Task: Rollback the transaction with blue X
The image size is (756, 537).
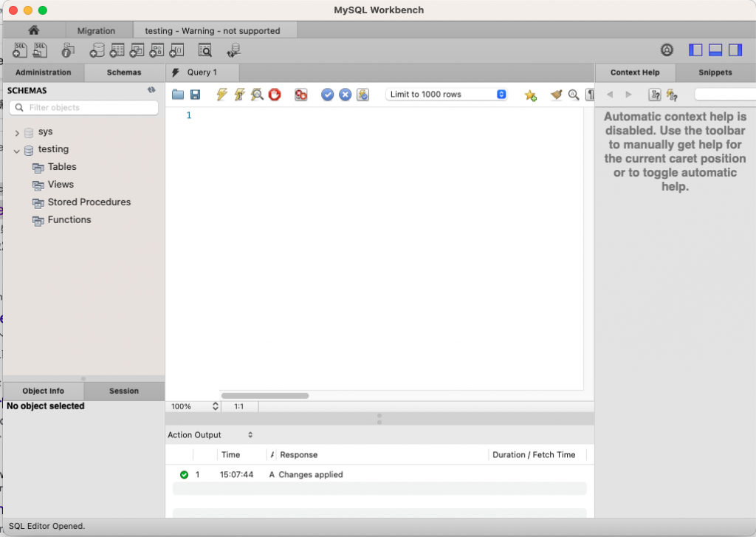Action: pyautogui.click(x=346, y=95)
